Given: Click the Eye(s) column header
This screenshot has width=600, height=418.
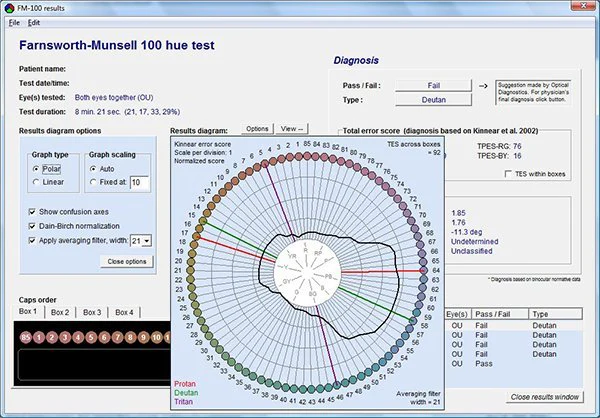Looking at the screenshot, I should 457,314.
